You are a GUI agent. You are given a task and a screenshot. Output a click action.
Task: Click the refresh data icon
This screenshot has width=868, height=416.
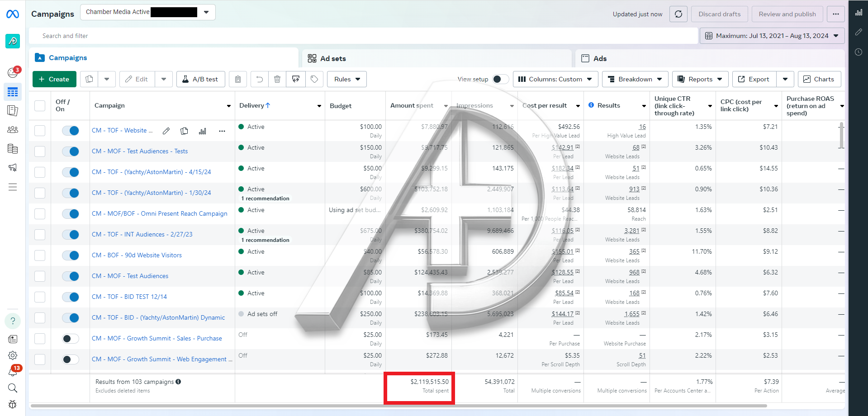pos(678,14)
